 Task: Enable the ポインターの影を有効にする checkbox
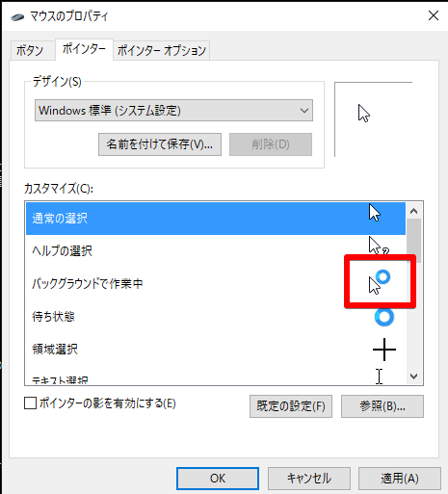pyautogui.click(x=30, y=403)
